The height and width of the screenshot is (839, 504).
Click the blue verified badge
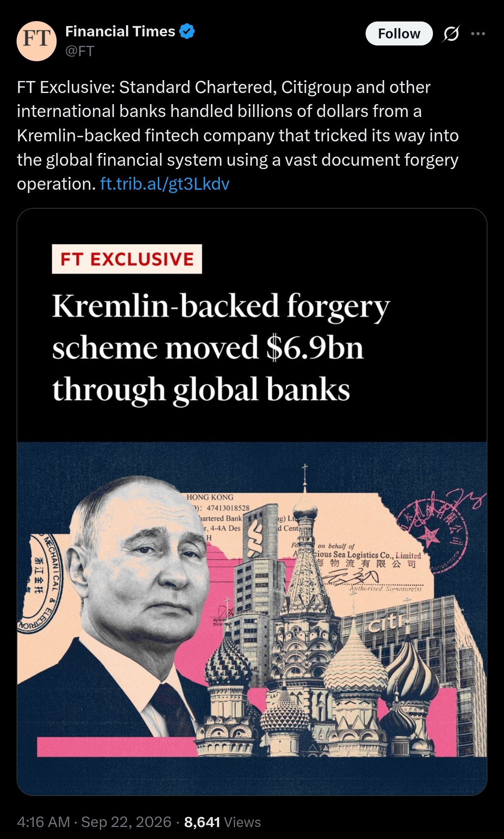pyautogui.click(x=188, y=31)
